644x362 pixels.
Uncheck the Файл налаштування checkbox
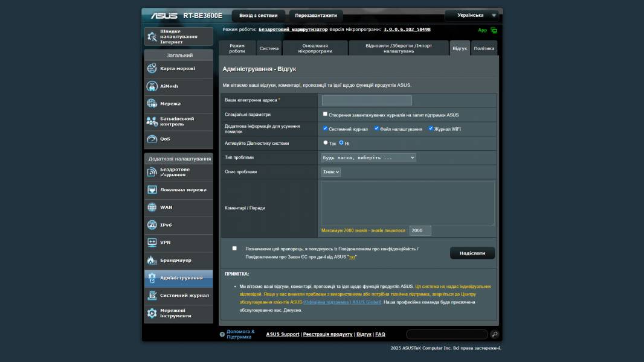coord(376,129)
